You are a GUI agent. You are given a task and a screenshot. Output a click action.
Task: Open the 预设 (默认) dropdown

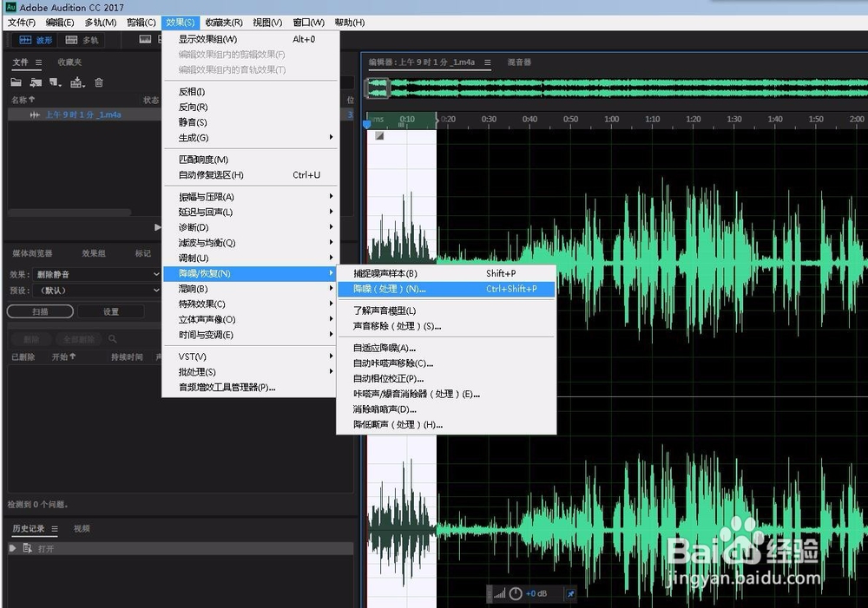tap(97, 291)
